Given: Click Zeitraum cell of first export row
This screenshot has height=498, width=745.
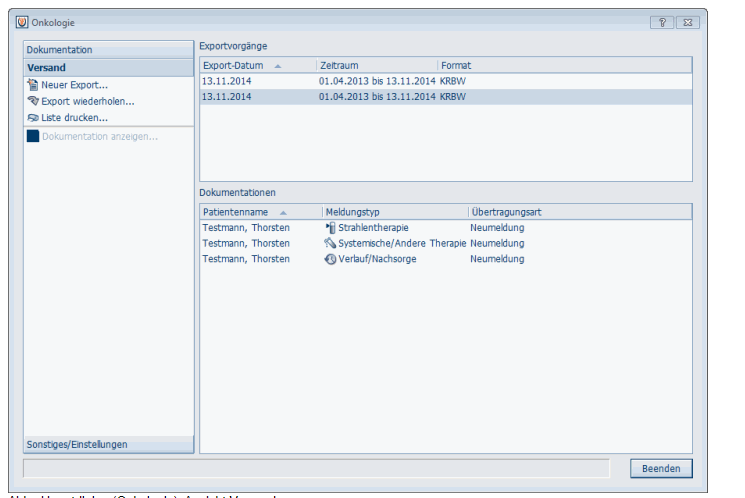Looking at the screenshot, I should pos(377,81).
